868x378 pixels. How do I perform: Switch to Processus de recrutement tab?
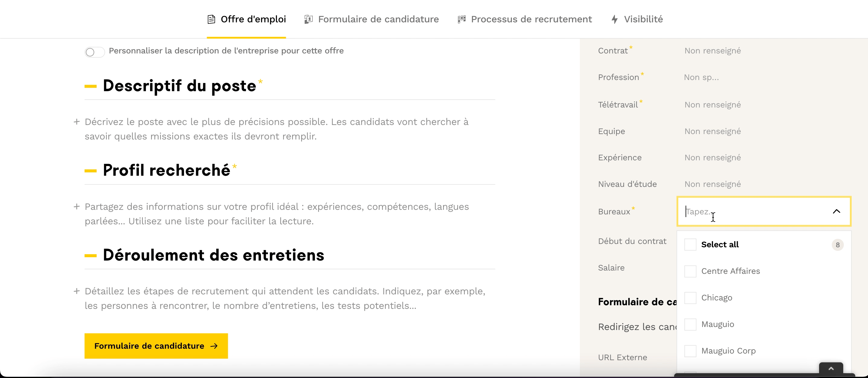click(531, 19)
